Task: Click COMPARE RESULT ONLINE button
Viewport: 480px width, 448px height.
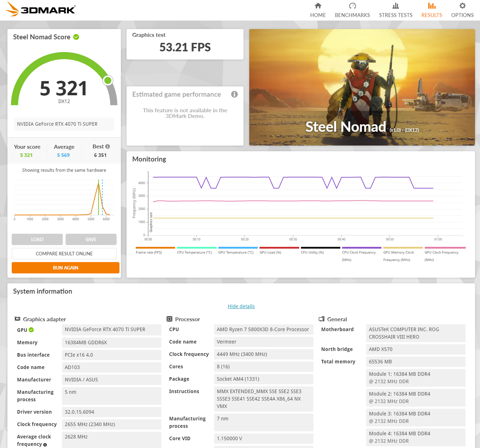Action: (x=64, y=254)
